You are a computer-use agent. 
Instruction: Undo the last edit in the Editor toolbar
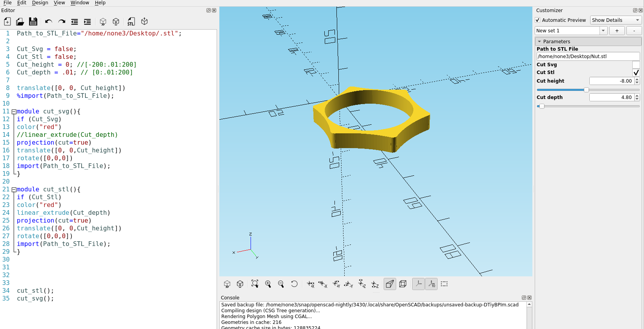48,22
